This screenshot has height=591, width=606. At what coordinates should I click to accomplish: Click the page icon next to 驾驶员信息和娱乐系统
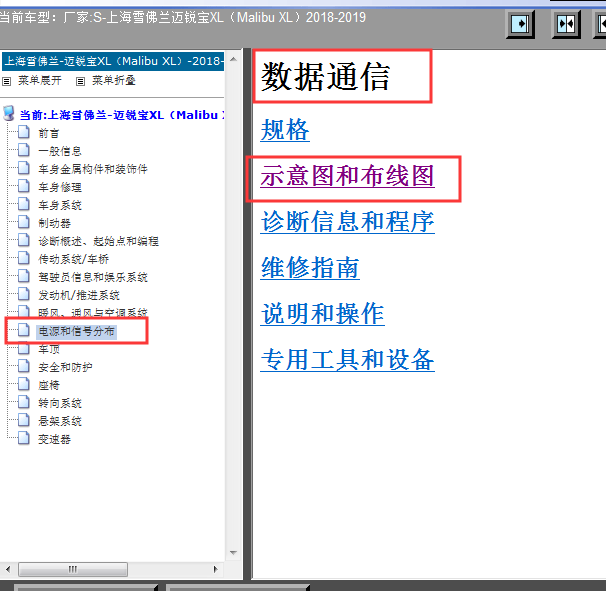(24, 276)
